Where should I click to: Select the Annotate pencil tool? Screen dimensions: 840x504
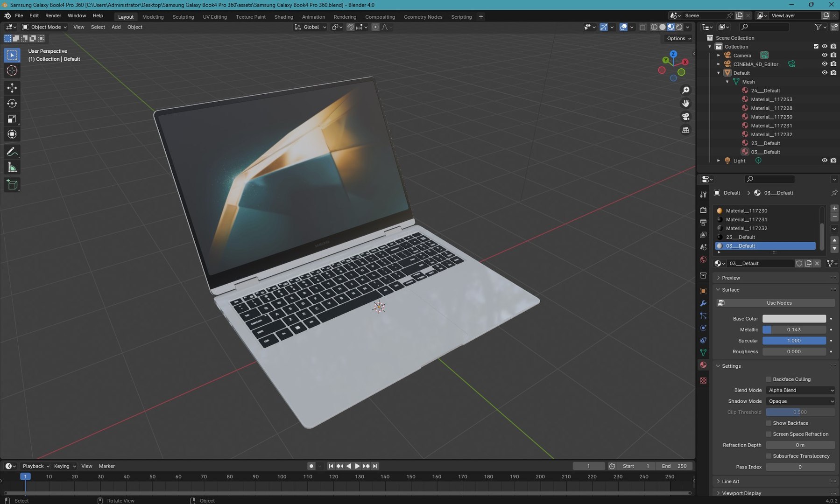point(12,152)
